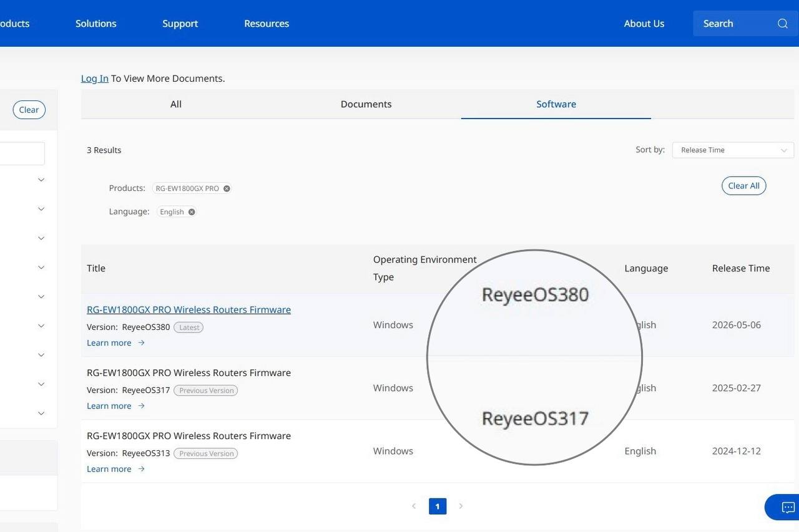Click Previous Version badge for ReyeeOS317
This screenshot has width=799, height=532.
(206, 390)
